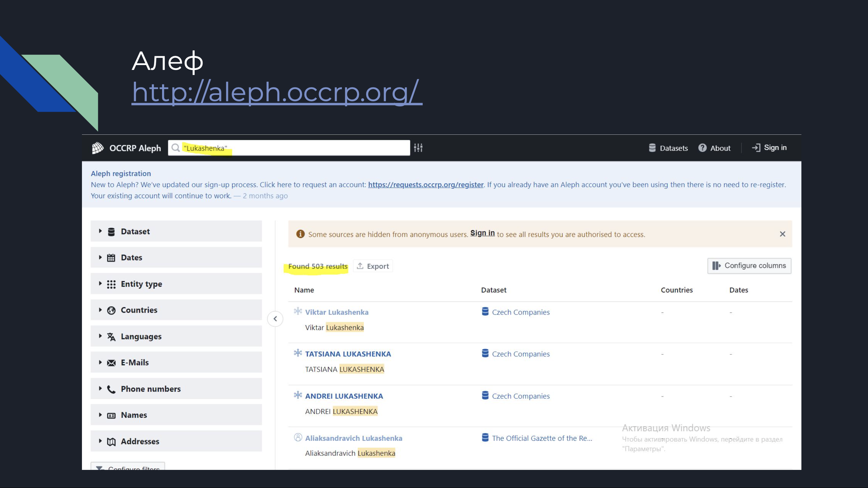Screen dimensions: 868x488
Task: Click the info icon in hidden sources notice
Action: click(x=300, y=234)
